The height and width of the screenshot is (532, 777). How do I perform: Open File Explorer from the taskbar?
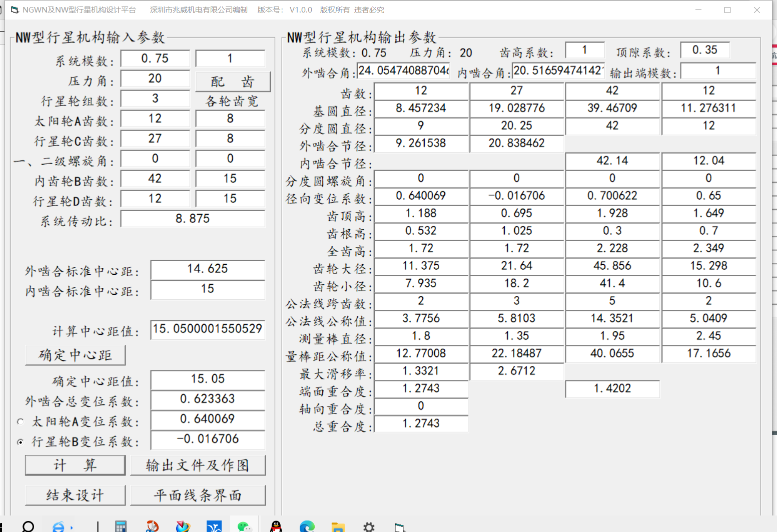click(338, 527)
